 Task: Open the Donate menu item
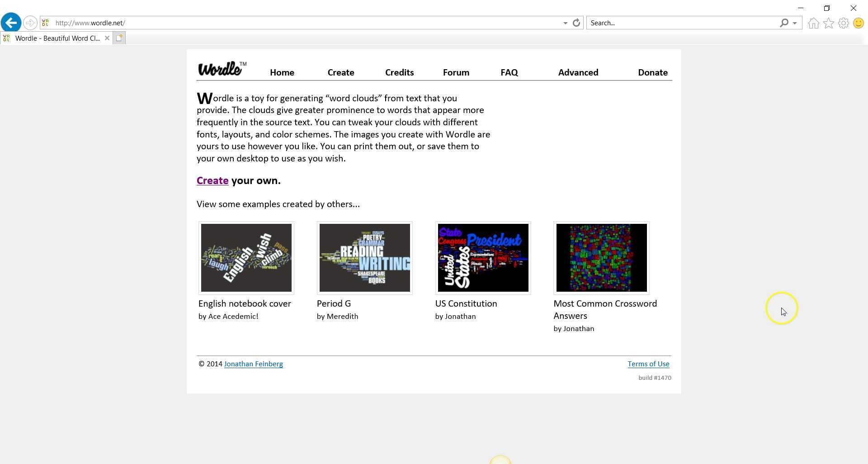653,72
